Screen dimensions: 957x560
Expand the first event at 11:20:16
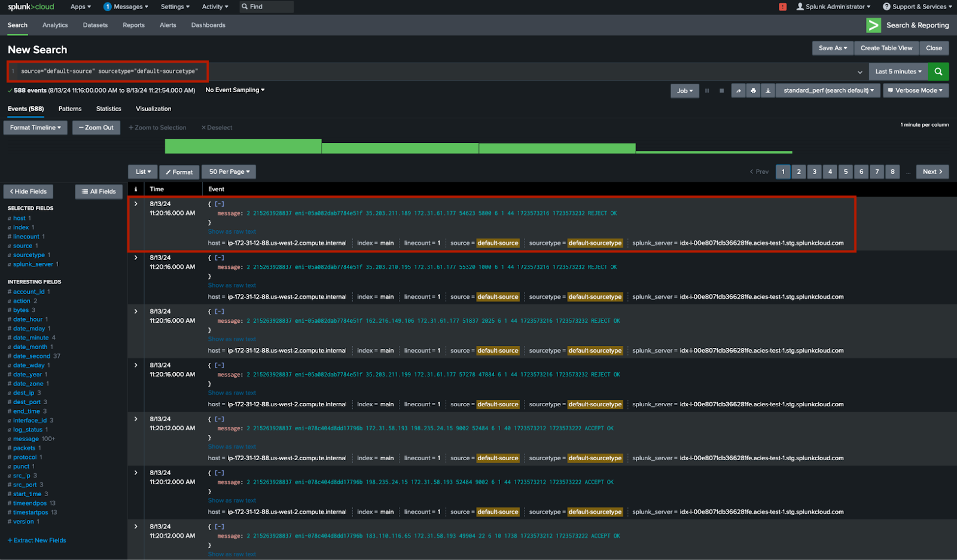click(x=136, y=204)
